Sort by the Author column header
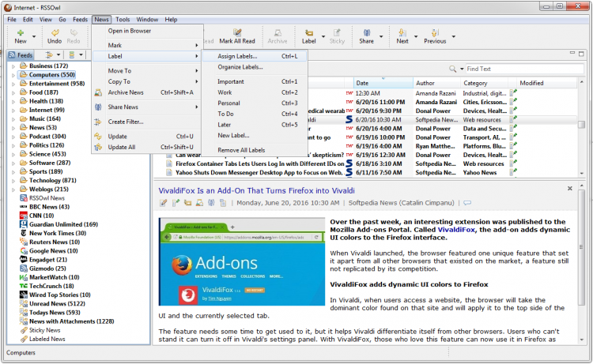The image size is (593, 364). (x=436, y=83)
